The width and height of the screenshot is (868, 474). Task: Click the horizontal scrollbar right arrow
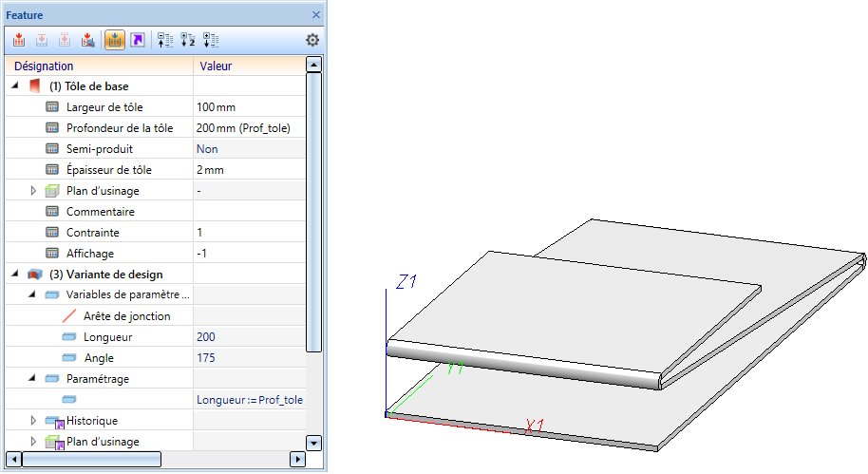point(298,459)
